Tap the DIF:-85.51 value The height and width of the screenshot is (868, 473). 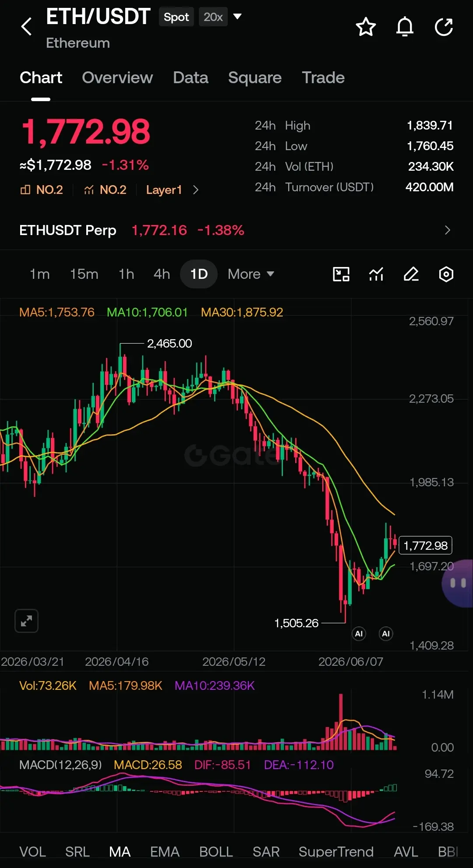(x=222, y=765)
